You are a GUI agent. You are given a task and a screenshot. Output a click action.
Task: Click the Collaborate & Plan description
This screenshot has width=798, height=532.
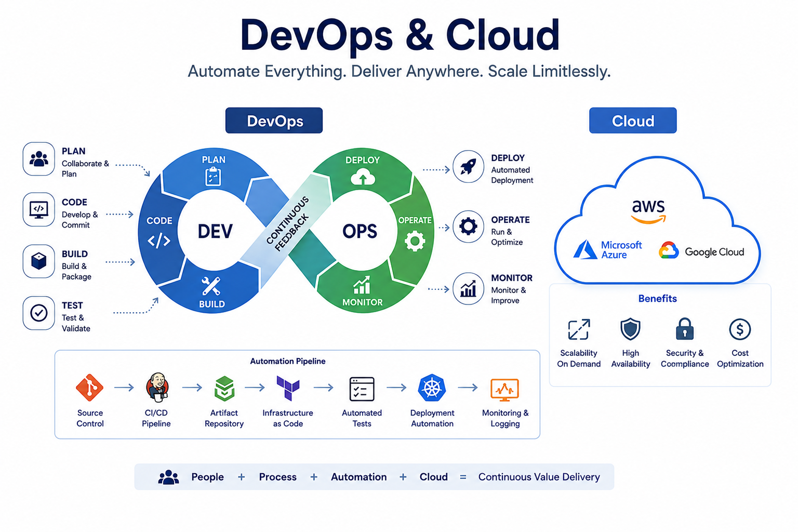tap(85, 169)
